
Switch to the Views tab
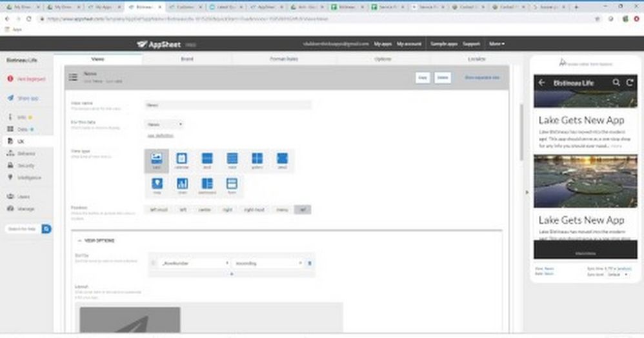pos(97,59)
